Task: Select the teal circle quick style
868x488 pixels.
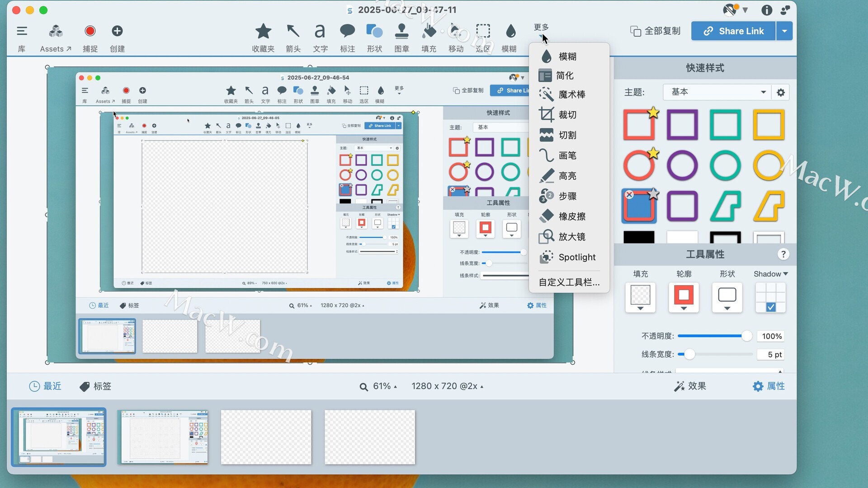Action: point(726,165)
